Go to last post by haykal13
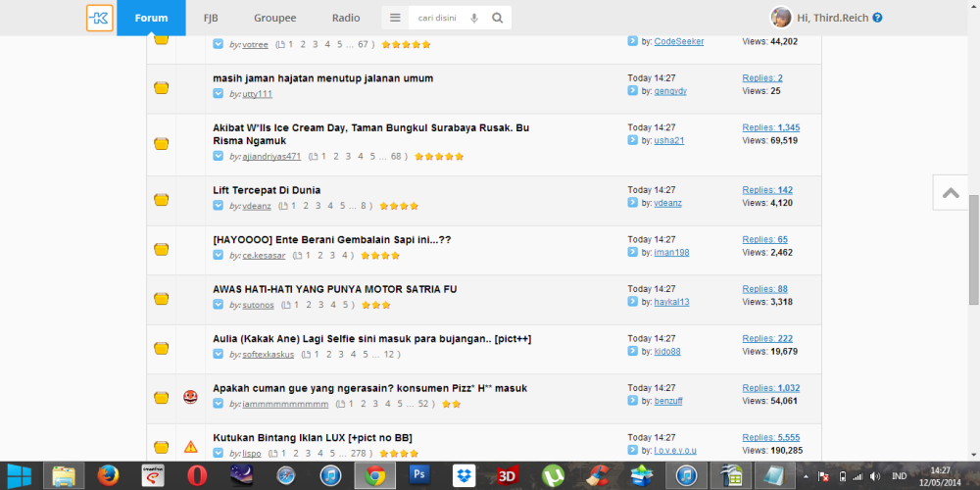Image resolution: width=980 pixels, height=490 pixels. tap(632, 302)
